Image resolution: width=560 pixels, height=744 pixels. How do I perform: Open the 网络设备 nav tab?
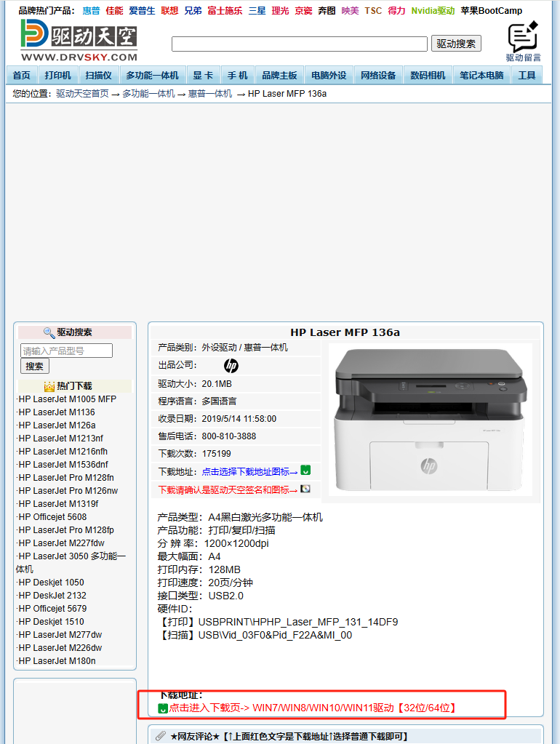pyautogui.click(x=378, y=76)
